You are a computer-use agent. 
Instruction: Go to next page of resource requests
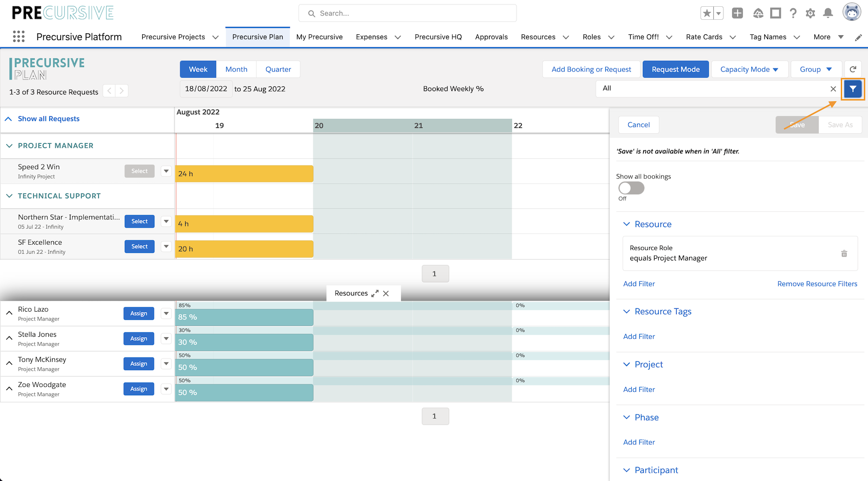click(122, 91)
